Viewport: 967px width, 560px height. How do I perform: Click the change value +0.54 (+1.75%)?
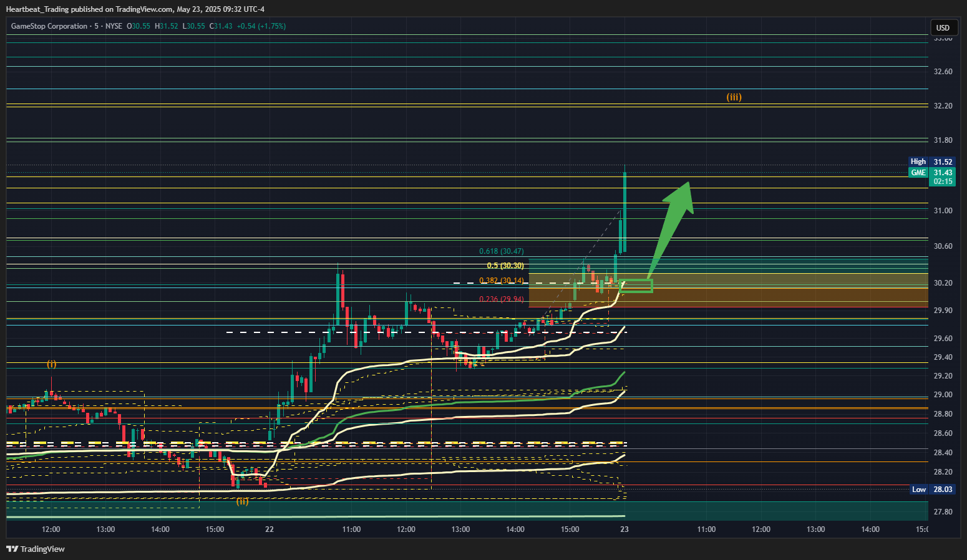coord(261,26)
